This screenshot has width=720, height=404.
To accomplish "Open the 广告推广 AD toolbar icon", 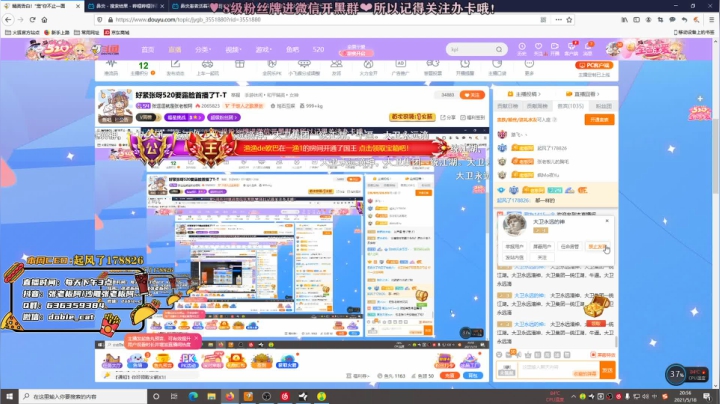I will (400, 67).
